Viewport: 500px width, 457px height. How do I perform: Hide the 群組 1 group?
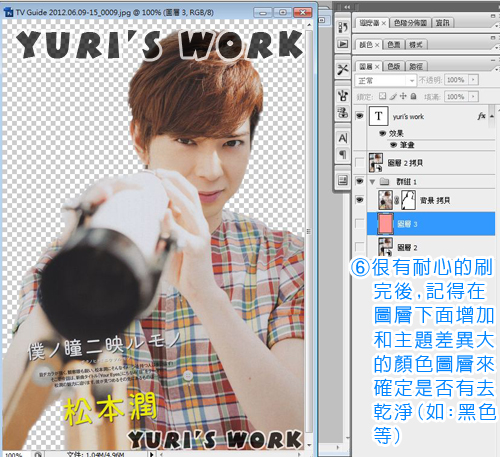[359, 181]
